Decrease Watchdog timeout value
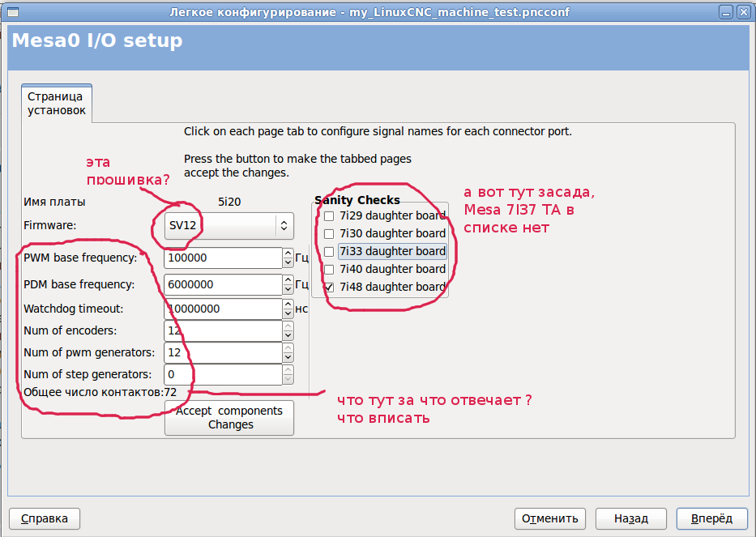This screenshot has height=537, width=756. pyautogui.click(x=288, y=313)
